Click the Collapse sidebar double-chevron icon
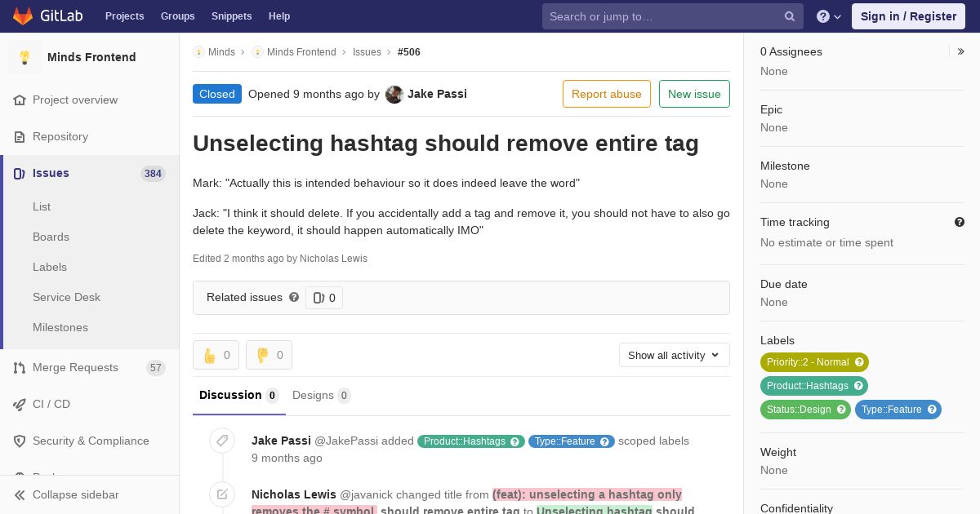Viewport: 980px width, 514px height. 20,494
